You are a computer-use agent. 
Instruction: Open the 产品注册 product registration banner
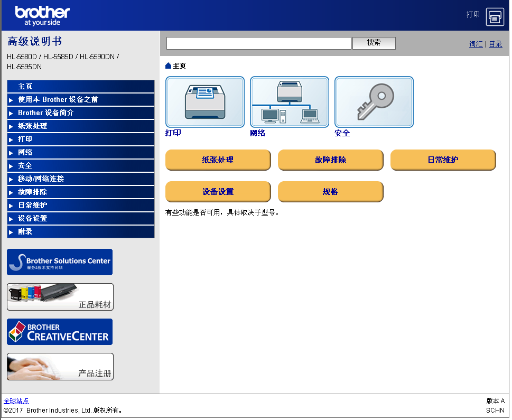pos(60,367)
